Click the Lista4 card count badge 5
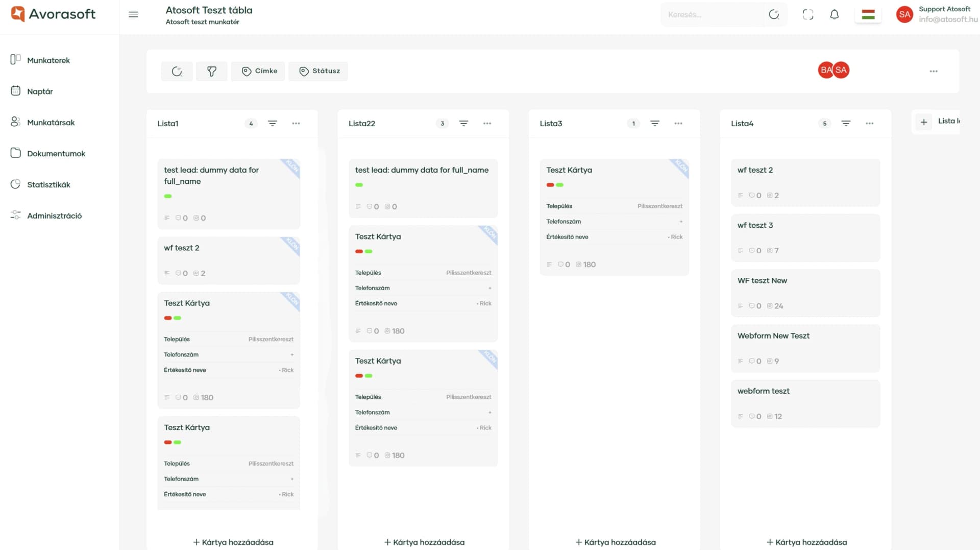Image resolution: width=980 pixels, height=550 pixels. point(824,124)
